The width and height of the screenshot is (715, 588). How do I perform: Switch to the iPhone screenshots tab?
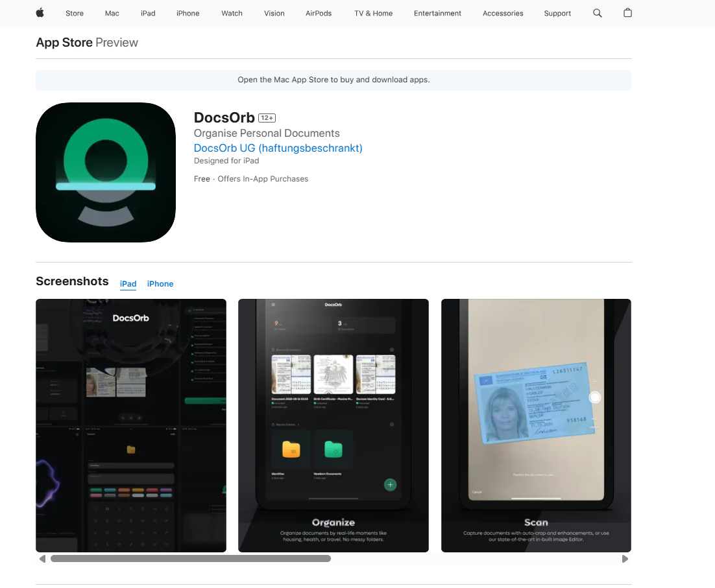pyautogui.click(x=160, y=284)
